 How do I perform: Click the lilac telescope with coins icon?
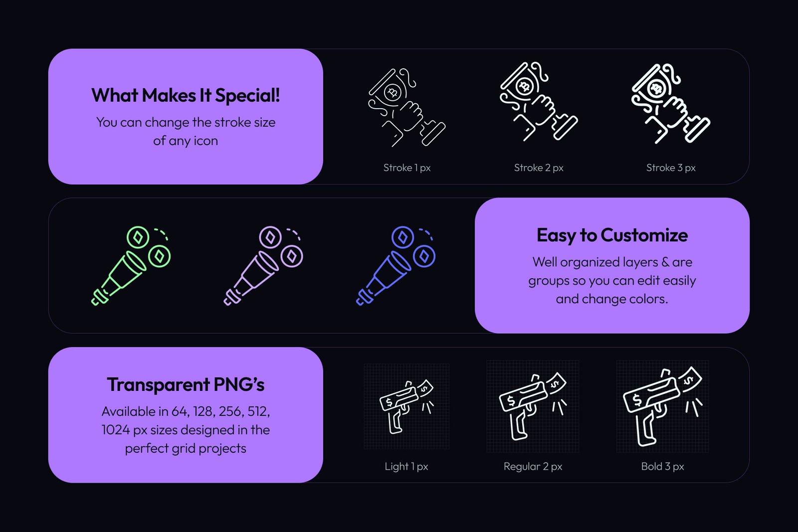click(x=263, y=266)
